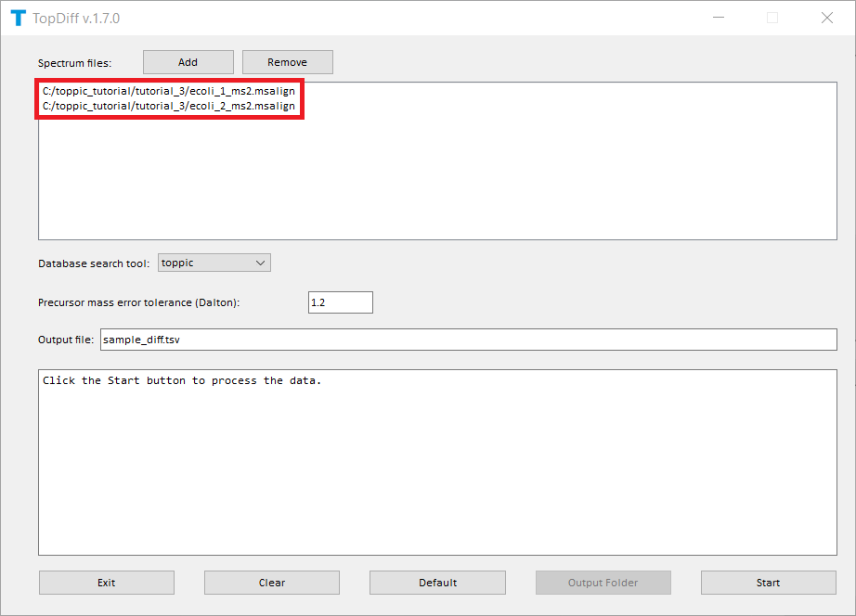856x616 pixels.
Task: Start processing with the Start button
Action: 768,583
